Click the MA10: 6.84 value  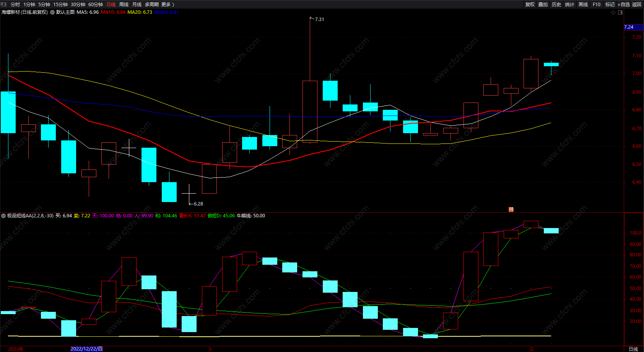click(113, 12)
